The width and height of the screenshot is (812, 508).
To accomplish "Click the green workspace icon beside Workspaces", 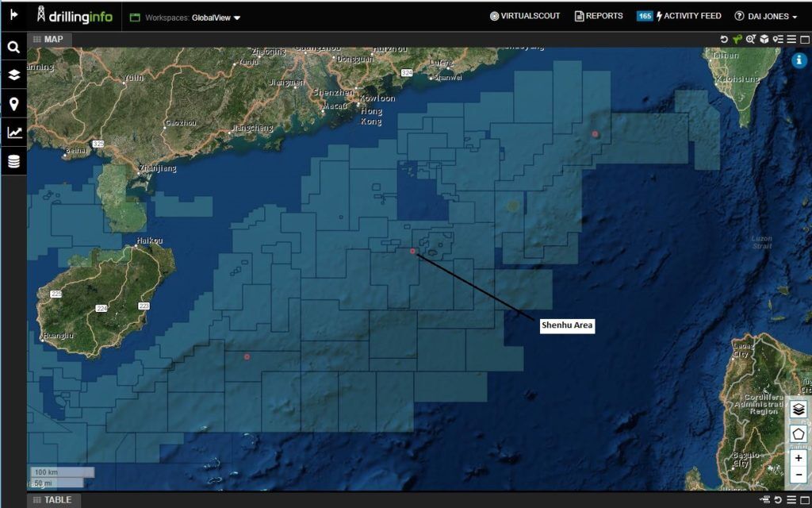I will coord(135,17).
